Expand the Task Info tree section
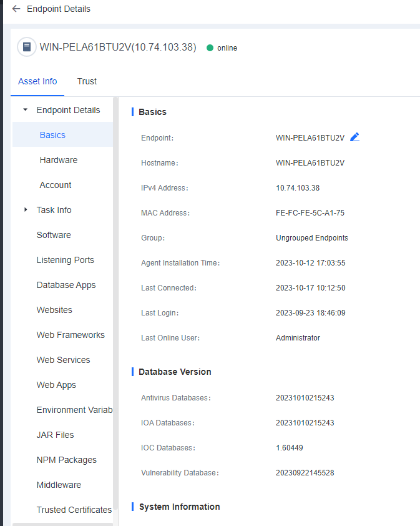The height and width of the screenshot is (526, 420). coord(26,210)
